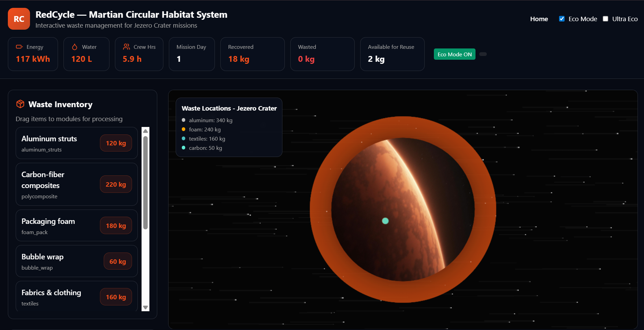The height and width of the screenshot is (330, 644).
Task: Select the Aluminum struts inventory card
Action: pos(77,143)
